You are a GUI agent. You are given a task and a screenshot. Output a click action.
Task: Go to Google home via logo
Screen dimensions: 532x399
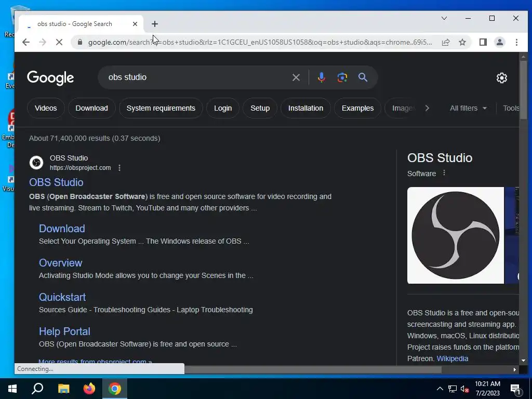pos(50,78)
